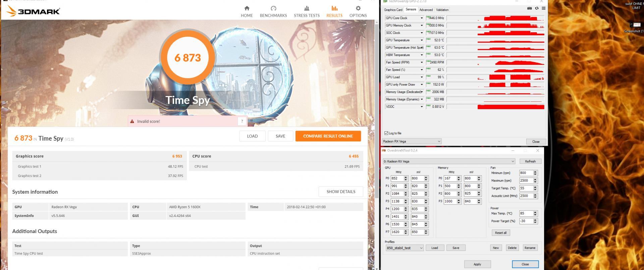Open the Stress Tests section

pos(307,11)
